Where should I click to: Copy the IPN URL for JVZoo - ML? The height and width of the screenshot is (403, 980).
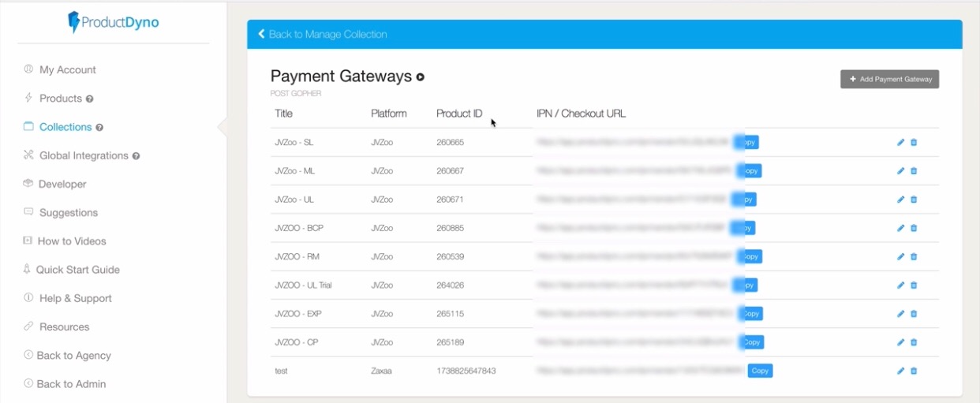[x=750, y=171]
